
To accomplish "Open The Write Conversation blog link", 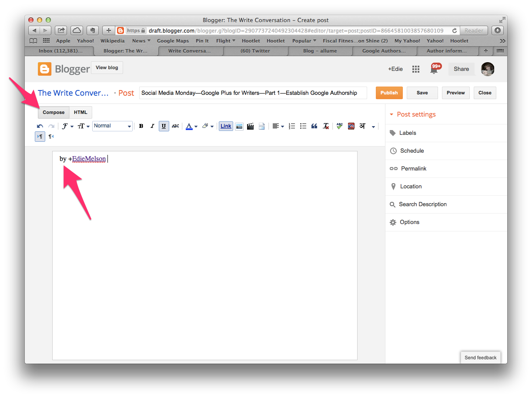I will [x=73, y=93].
